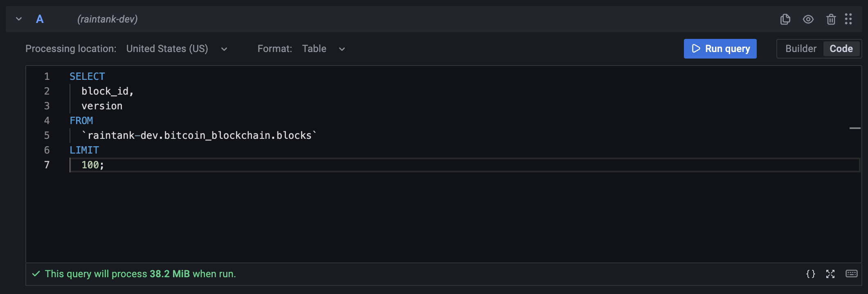This screenshot has width=868, height=294.
Task: Click the editor minimap scroll marker
Action: pyautogui.click(x=855, y=128)
